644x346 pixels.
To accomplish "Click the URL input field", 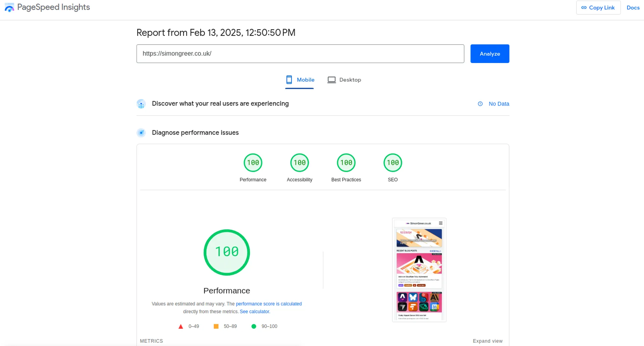I will point(300,54).
